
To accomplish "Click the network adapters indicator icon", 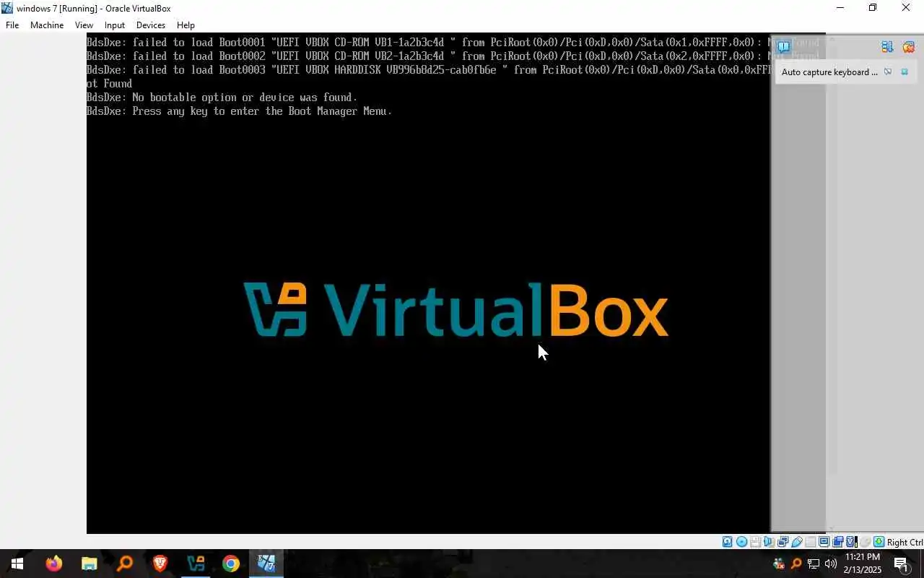I will tap(783, 542).
